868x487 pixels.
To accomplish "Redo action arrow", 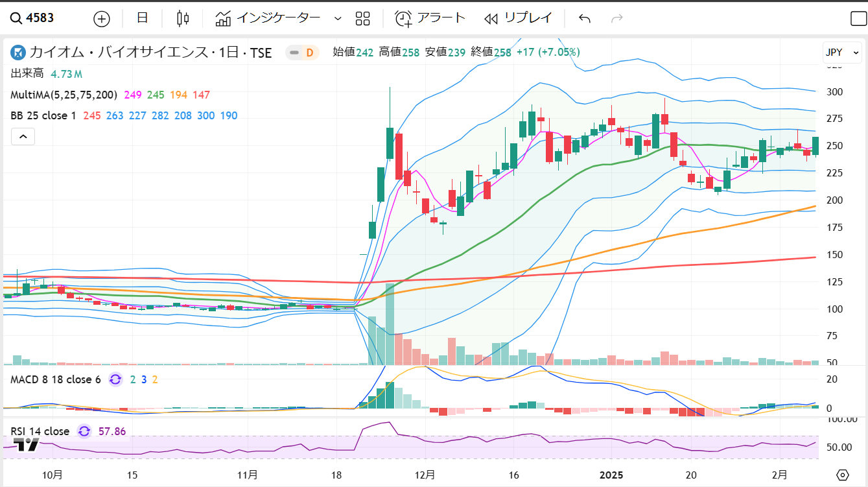I will [617, 18].
